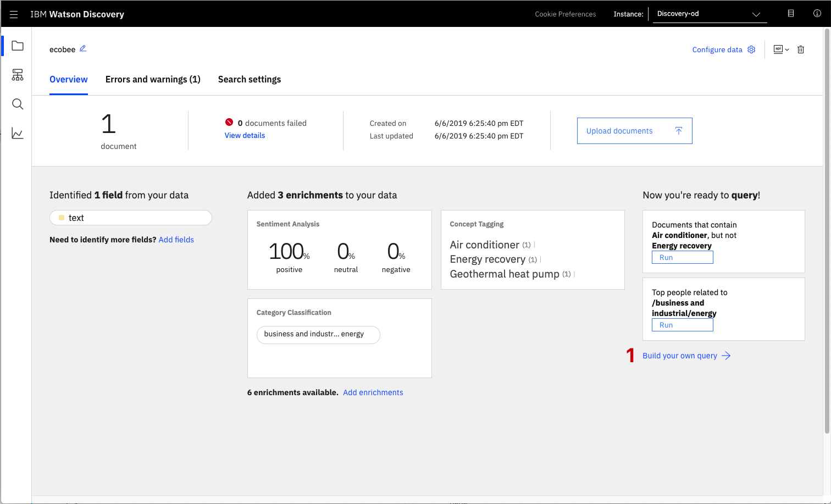The width and height of the screenshot is (831, 504).
Task: Click the Concept Tagging card heading
Action: [x=477, y=224]
